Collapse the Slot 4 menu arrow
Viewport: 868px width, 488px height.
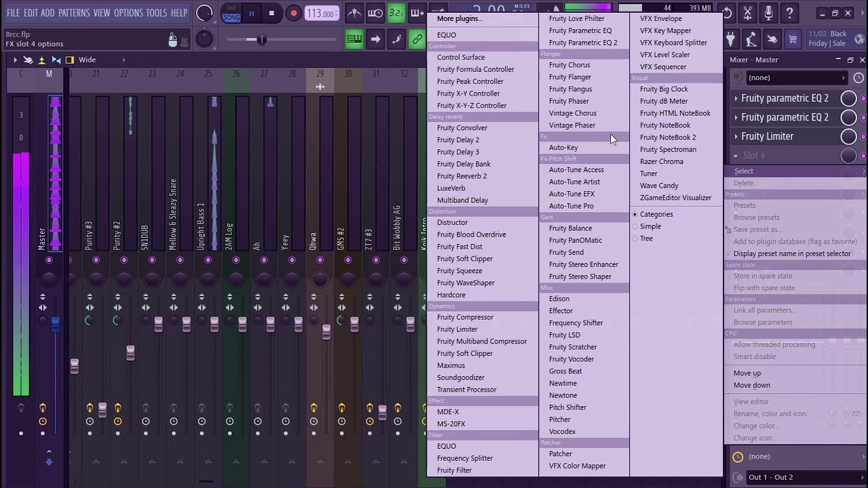[x=736, y=155]
